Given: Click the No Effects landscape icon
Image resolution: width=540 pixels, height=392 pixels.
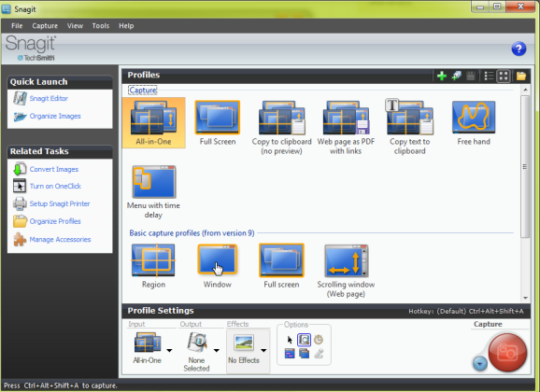Looking at the screenshot, I should (244, 343).
